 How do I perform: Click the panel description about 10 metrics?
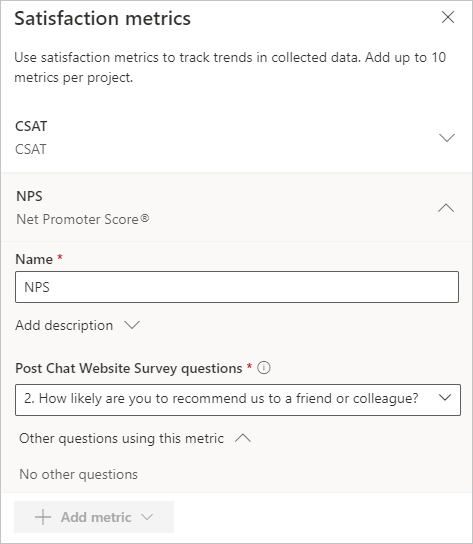click(x=230, y=67)
